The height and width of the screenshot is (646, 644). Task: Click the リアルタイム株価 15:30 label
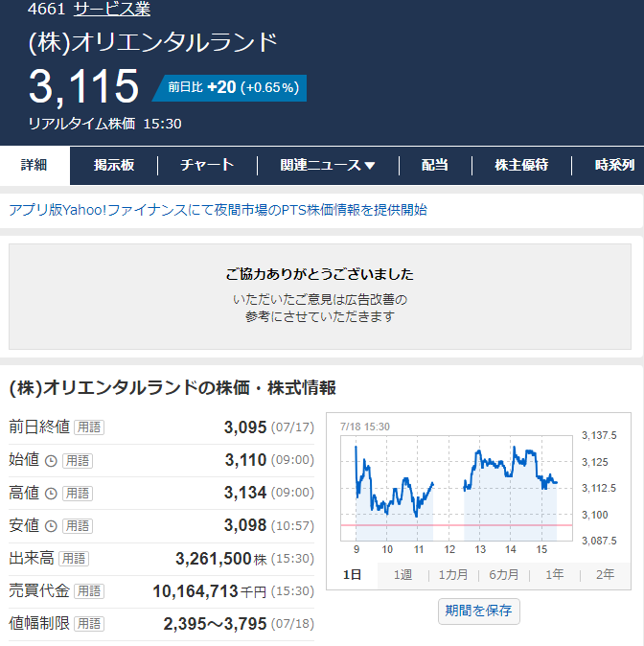104,124
